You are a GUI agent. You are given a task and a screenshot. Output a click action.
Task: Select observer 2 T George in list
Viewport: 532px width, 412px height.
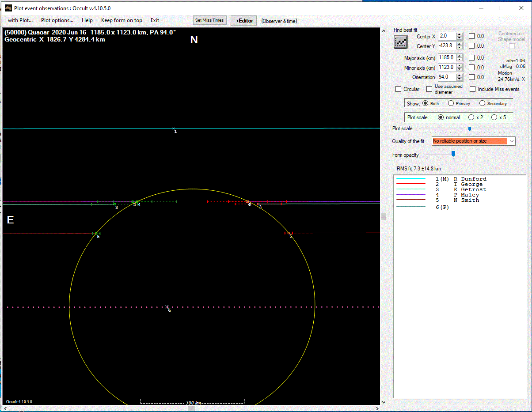point(460,184)
